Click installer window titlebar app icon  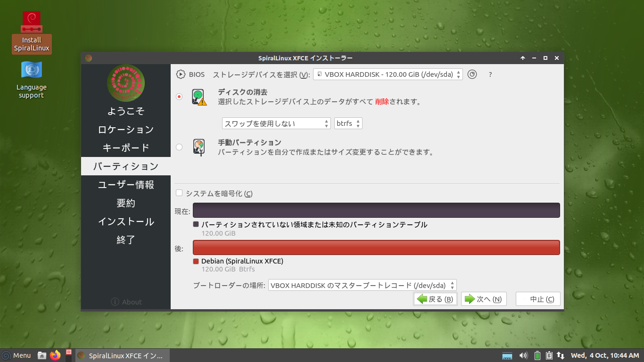tap(89, 58)
